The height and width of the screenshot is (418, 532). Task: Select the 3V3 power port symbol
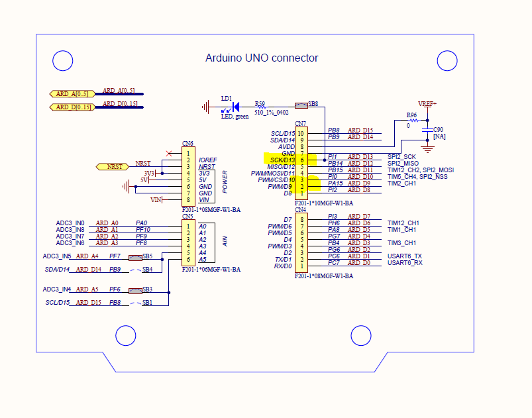(x=150, y=174)
